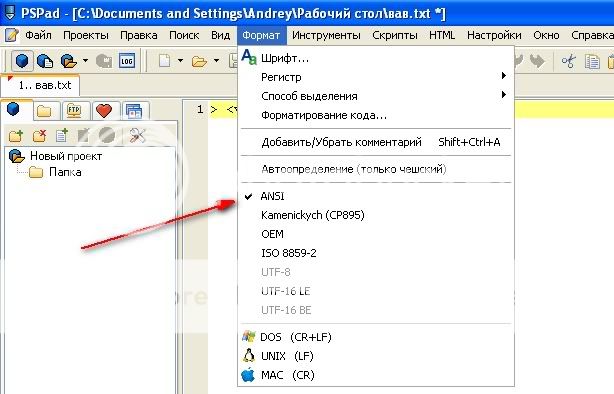The width and height of the screenshot is (614, 394).
Task: Click the PSPad title bar system icon
Action: [9, 13]
